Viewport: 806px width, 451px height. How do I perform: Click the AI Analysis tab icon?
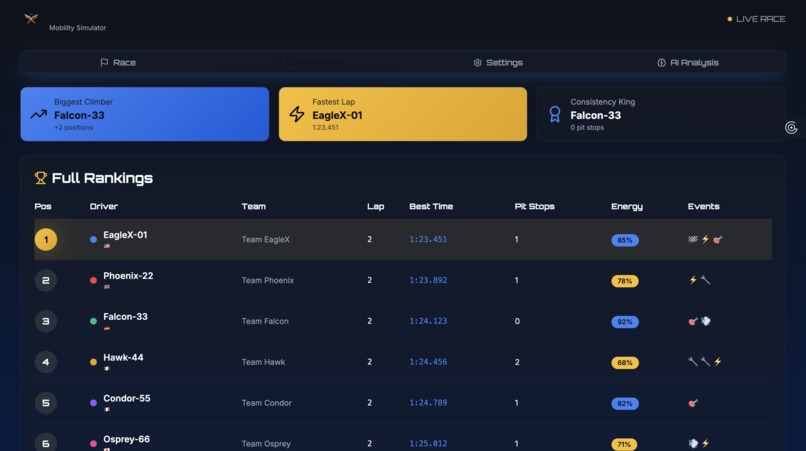pyautogui.click(x=662, y=62)
